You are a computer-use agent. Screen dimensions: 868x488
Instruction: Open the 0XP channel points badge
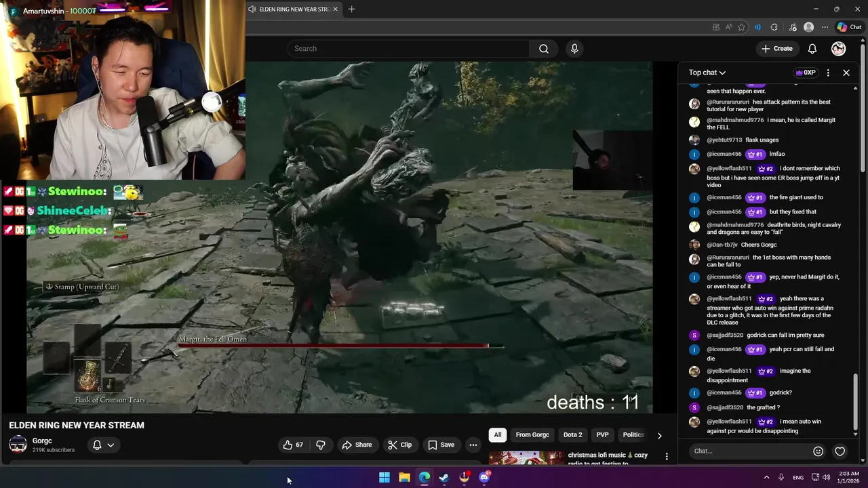(x=806, y=73)
